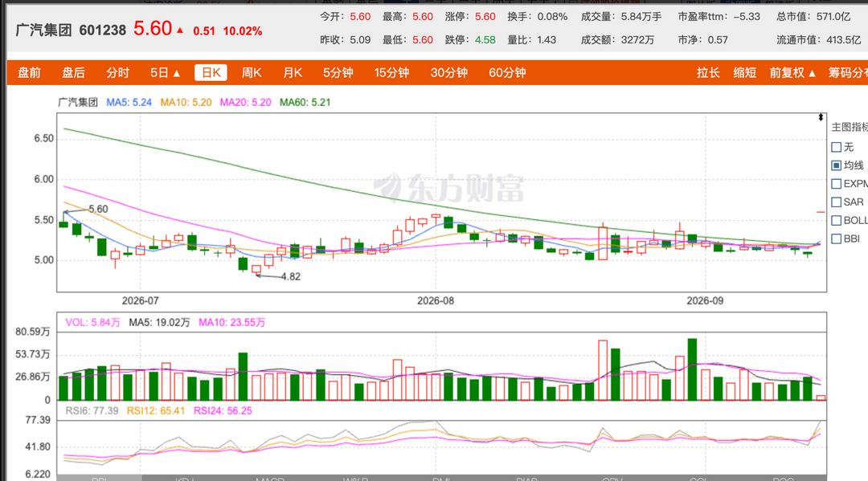
Task: Enable the BBI indicator checkbox
Action: pyautogui.click(x=837, y=238)
